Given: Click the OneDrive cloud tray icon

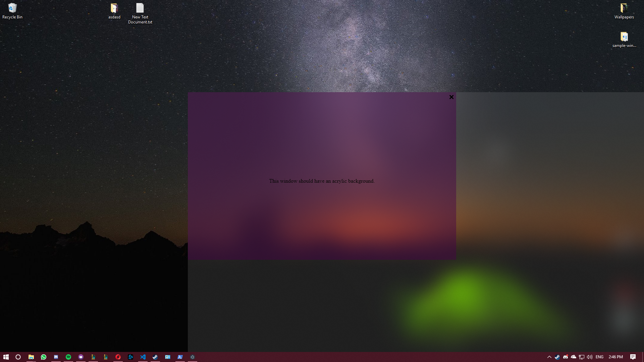Looking at the screenshot, I should (x=574, y=357).
